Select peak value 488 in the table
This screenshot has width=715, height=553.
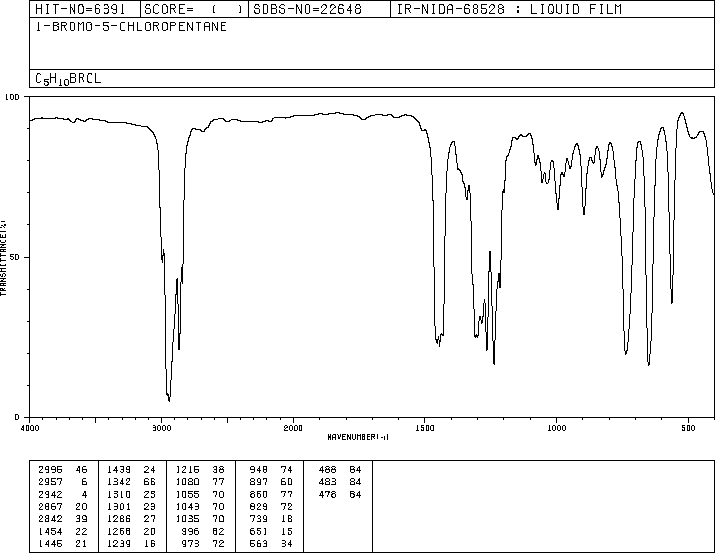[x=327, y=470]
